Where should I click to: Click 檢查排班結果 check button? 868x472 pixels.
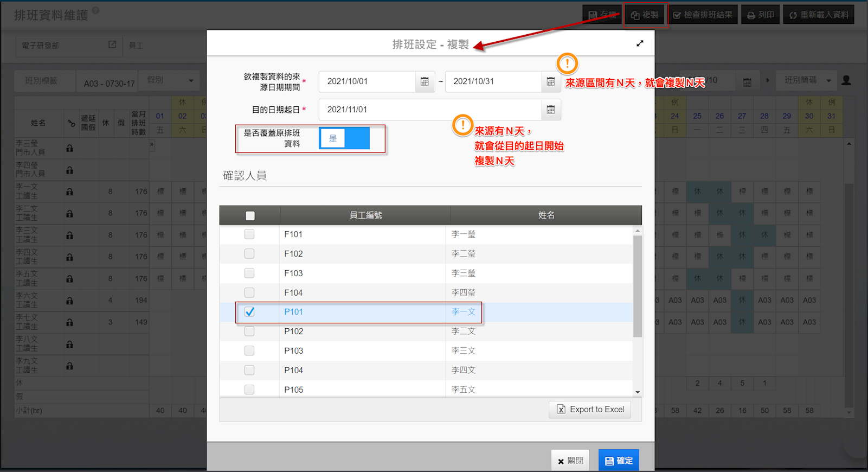pos(703,15)
